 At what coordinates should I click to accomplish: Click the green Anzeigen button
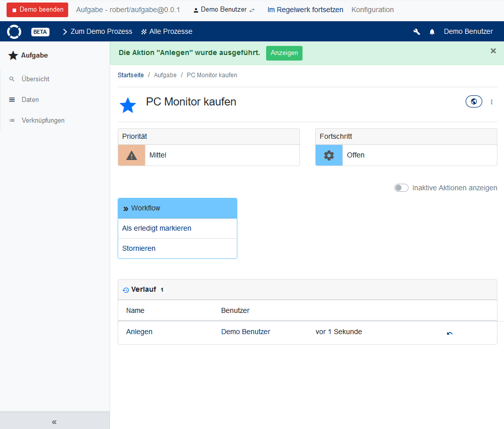pos(284,53)
